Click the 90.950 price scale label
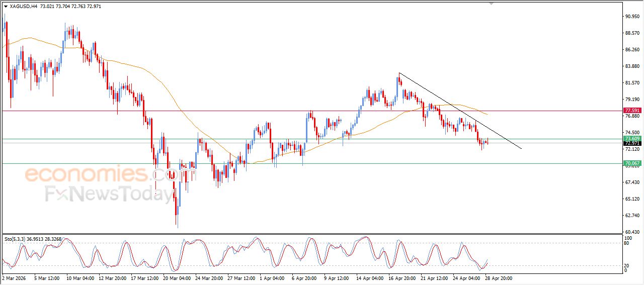This screenshot has width=644, height=285. (x=631, y=17)
